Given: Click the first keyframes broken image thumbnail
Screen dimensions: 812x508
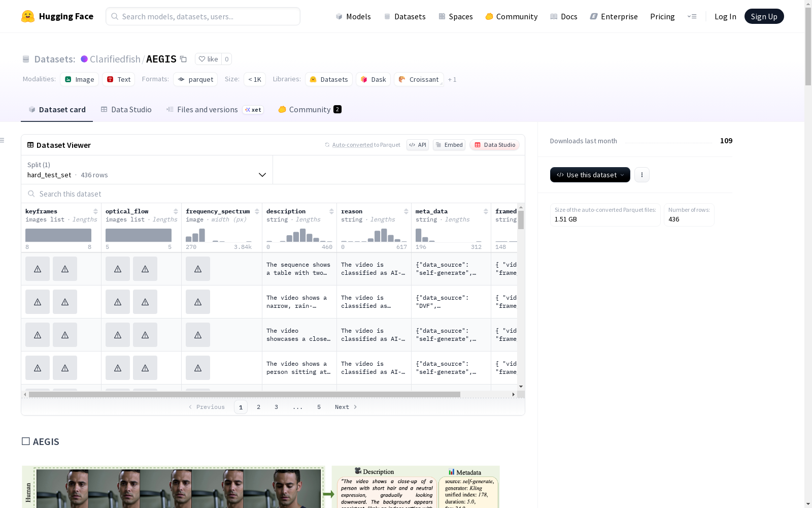Looking at the screenshot, I should (x=38, y=269).
